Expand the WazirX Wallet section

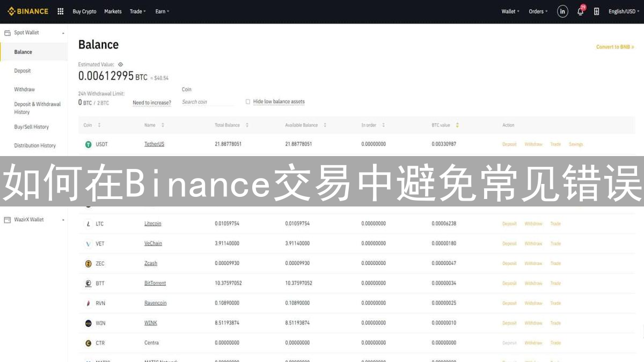(x=63, y=220)
